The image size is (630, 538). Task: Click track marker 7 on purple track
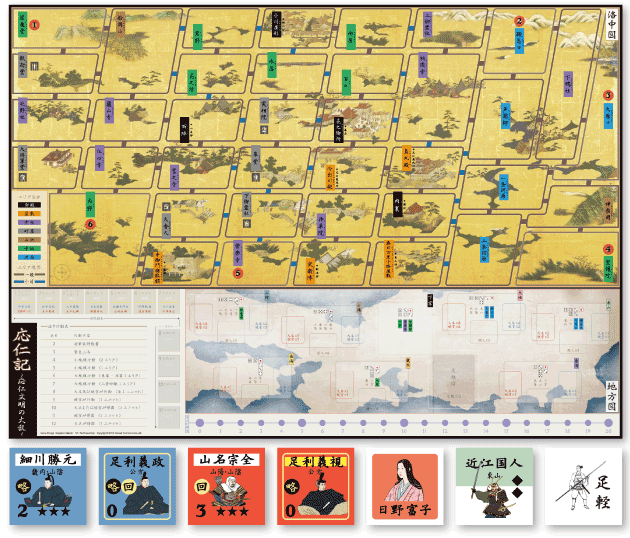343,423
